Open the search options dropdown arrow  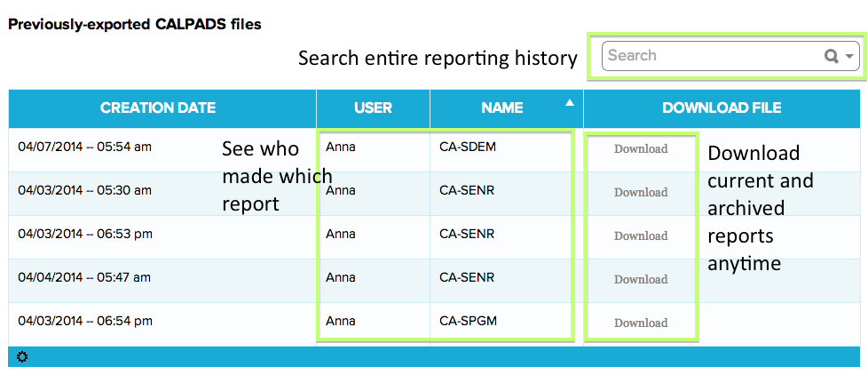coord(849,57)
